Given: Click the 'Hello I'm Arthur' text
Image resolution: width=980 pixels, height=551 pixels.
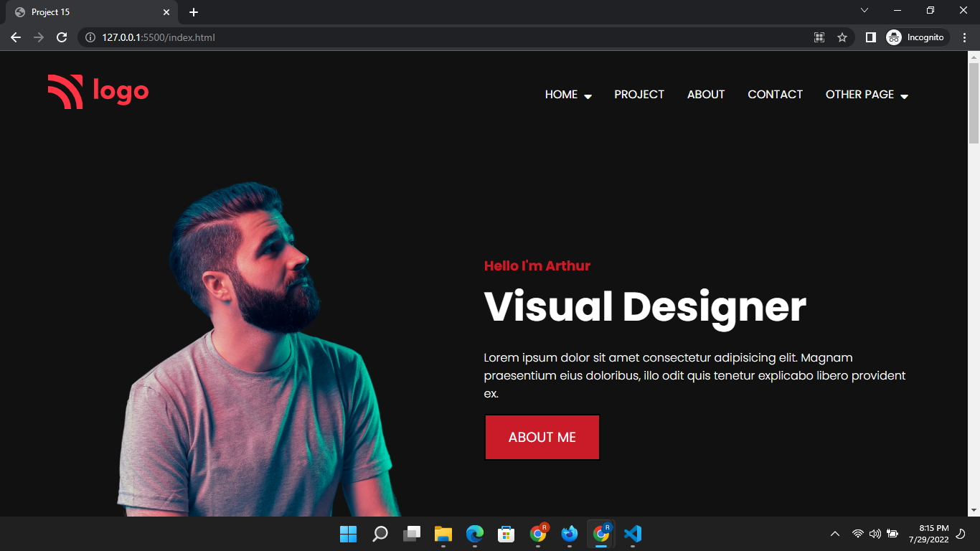Looking at the screenshot, I should (537, 265).
